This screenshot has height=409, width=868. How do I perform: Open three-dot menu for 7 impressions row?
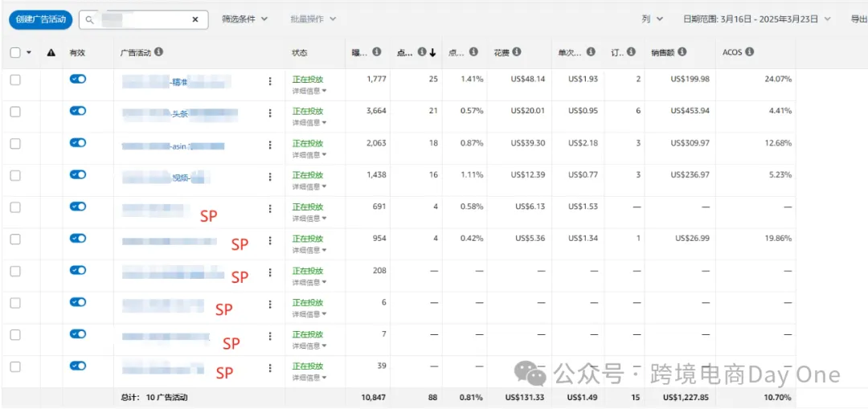[x=270, y=336]
